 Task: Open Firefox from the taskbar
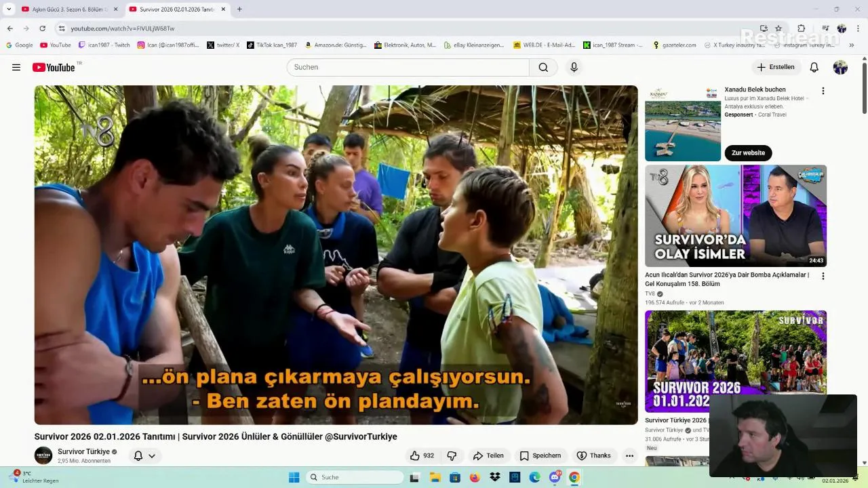click(475, 477)
